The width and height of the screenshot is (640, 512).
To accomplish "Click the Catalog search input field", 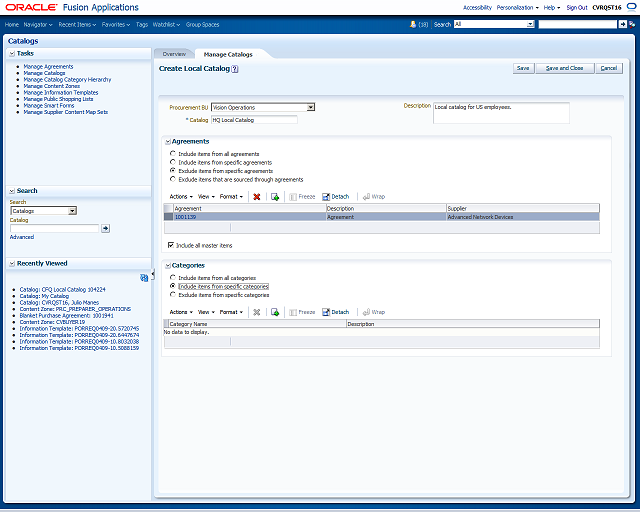I will click(55, 229).
